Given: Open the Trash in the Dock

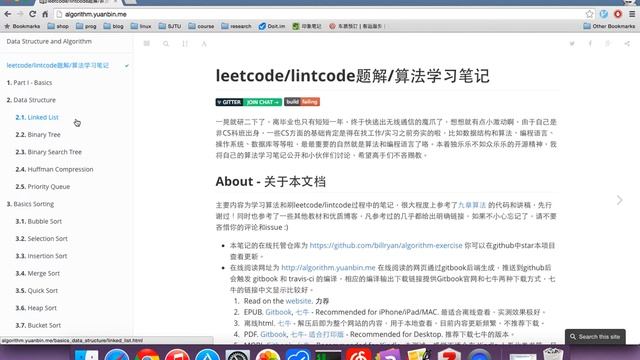Looking at the screenshot, I should tap(553, 354).
